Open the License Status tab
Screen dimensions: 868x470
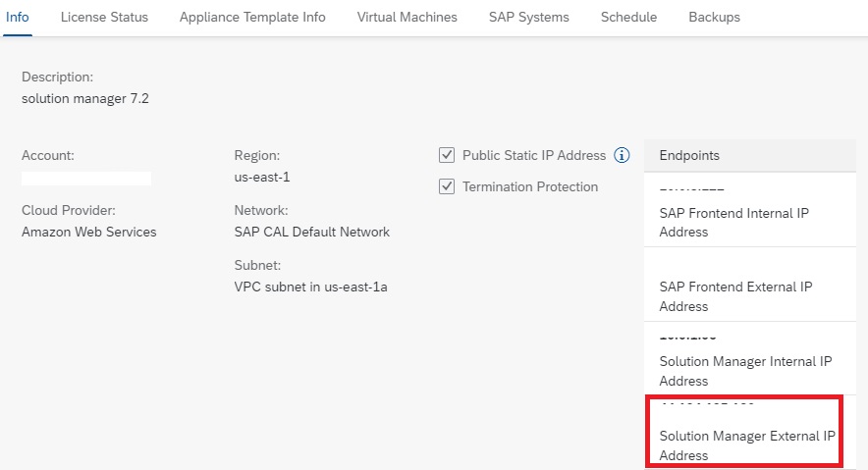(x=104, y=18)
